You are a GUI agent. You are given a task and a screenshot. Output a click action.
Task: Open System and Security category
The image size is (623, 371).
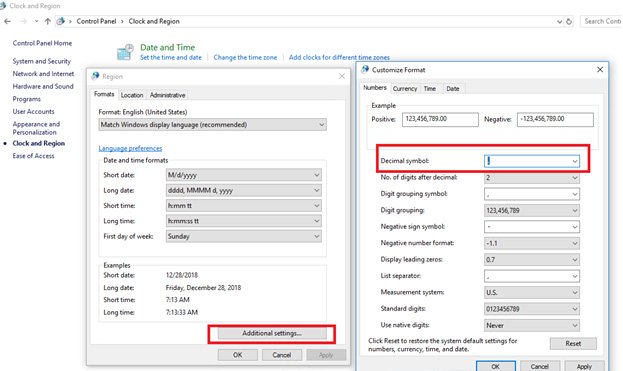point(42,61)
